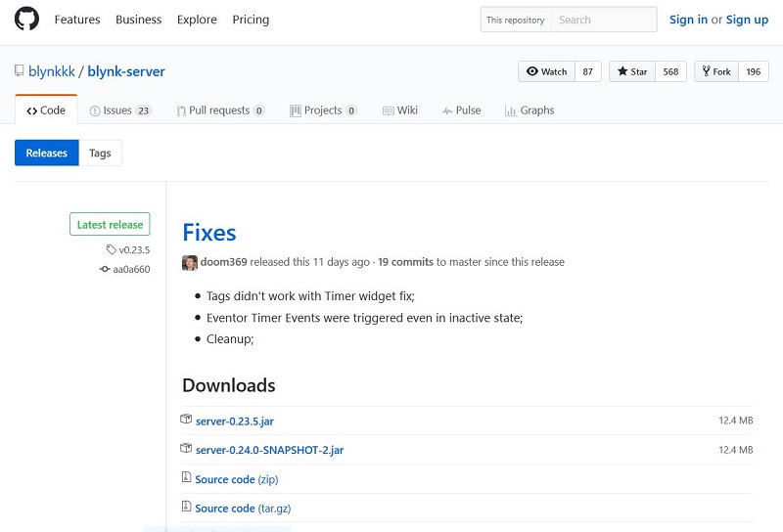Image resolution: width=783 pixels, height=532 pixels.
Task: Select the 'Cleanup;' bullet text
Action: click(230, 339)
